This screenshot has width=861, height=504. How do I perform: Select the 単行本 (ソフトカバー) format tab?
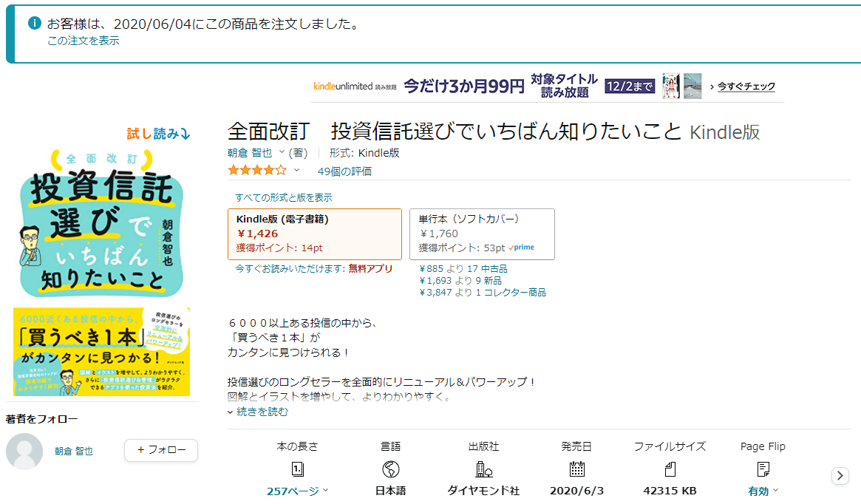tap(482, 234)
